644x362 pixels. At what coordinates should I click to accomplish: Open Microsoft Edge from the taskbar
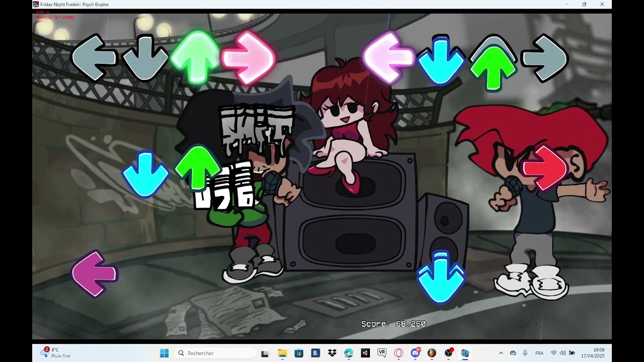pos(349,353)
